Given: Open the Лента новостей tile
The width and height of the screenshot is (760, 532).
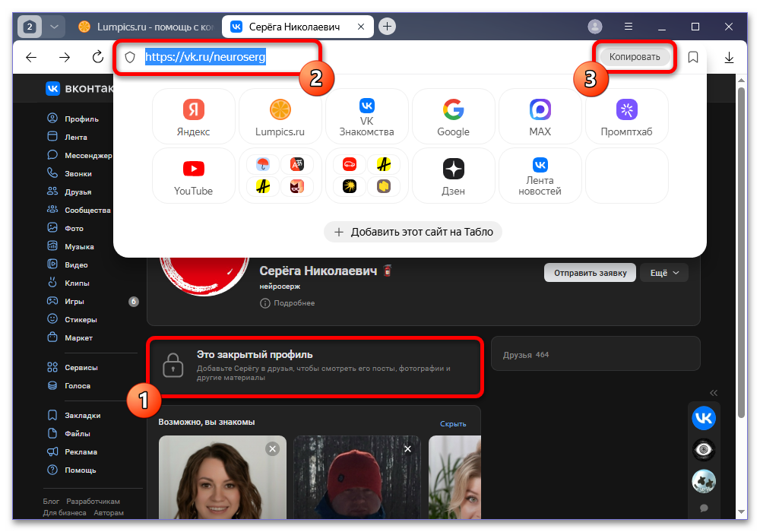Looking at the screenshot, I should (x=540, y=176).
